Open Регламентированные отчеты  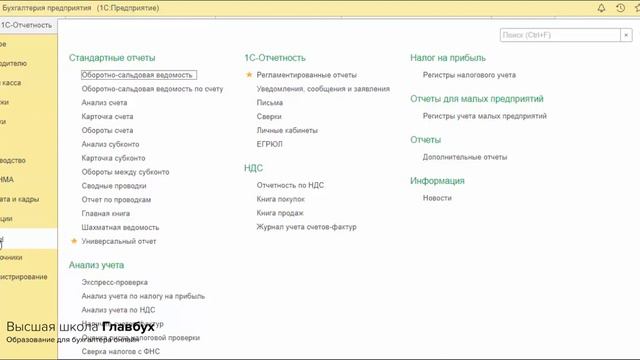(307, 75)
